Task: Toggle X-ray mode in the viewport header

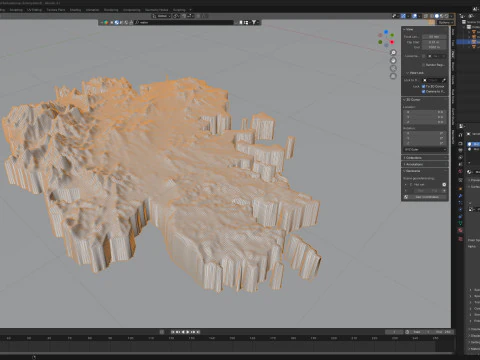Action: 426,16
